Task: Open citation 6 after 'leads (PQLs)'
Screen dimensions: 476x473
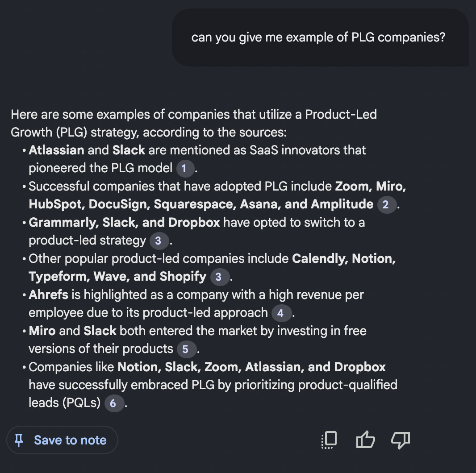Action: pos(113,404)
